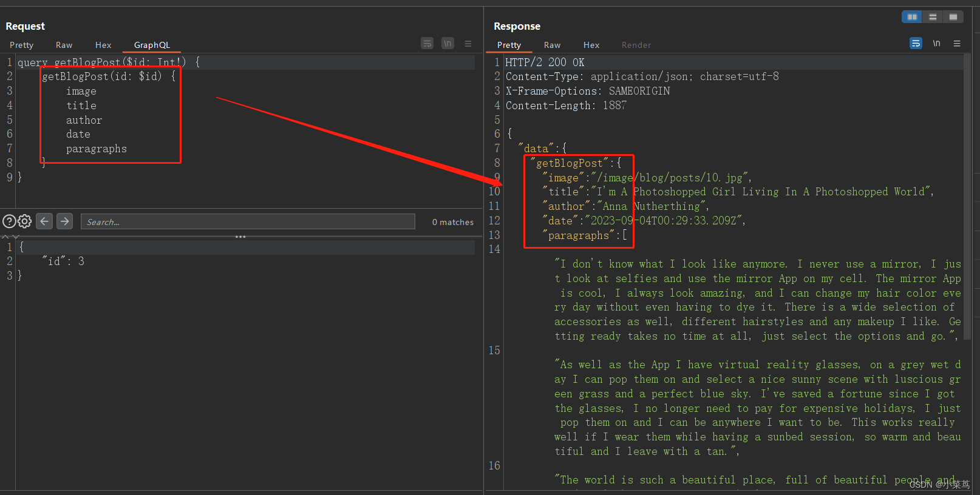Go to previous search match arrow

pyautogui.click(x=44, y=221)
